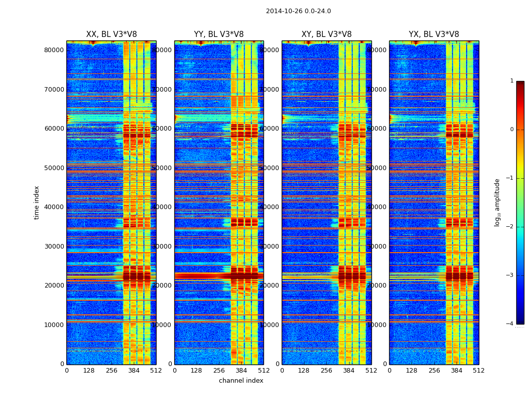Click the 256 tick below the XY panel
Screen dimensions: 532x405
point(326,371)
